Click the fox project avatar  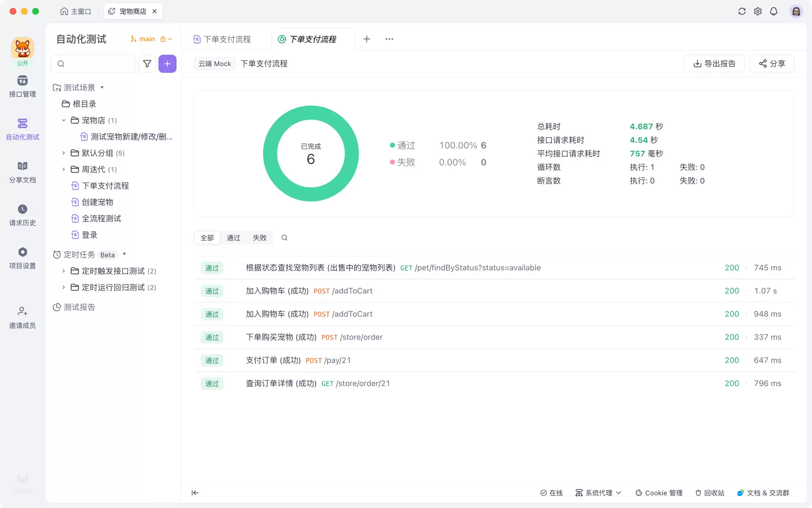pos(22,48)
